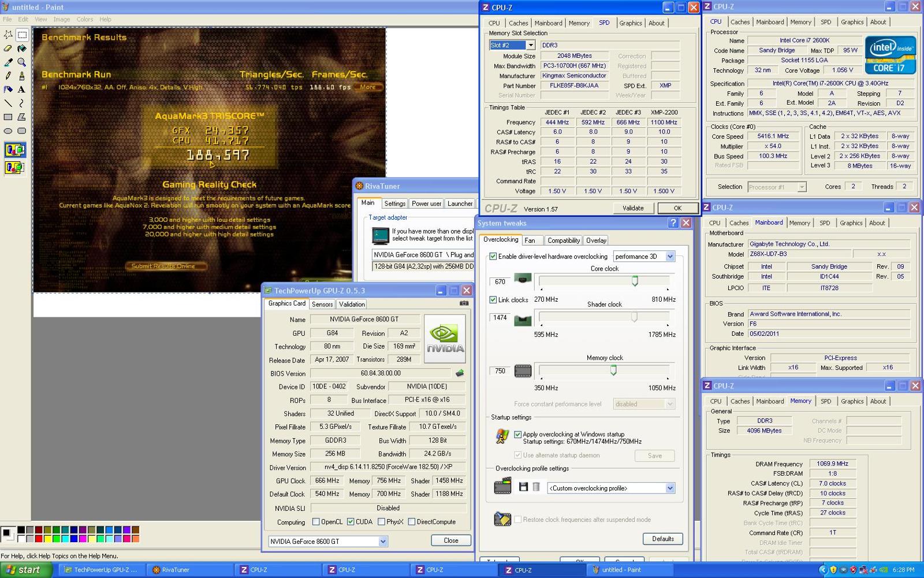Click the Core clock value field showing 670
This screenshot has height=578, width=924.
[x=500, y=281]
